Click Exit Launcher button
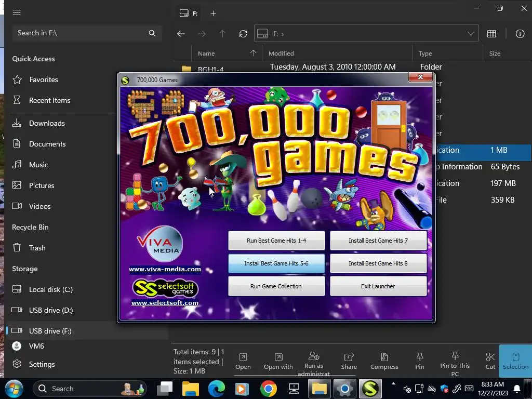The image size is (532, 399). tap(378, 286)
